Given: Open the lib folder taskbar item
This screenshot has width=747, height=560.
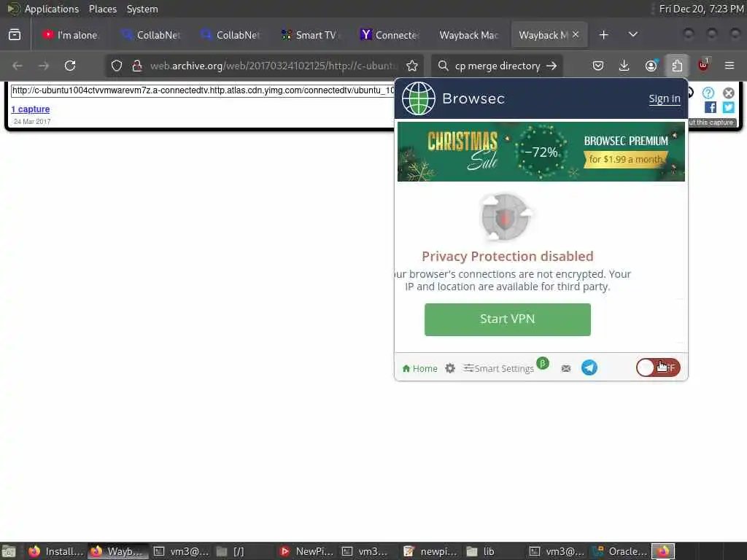Looking at the screenshot, I should click(x=494, y=551).
